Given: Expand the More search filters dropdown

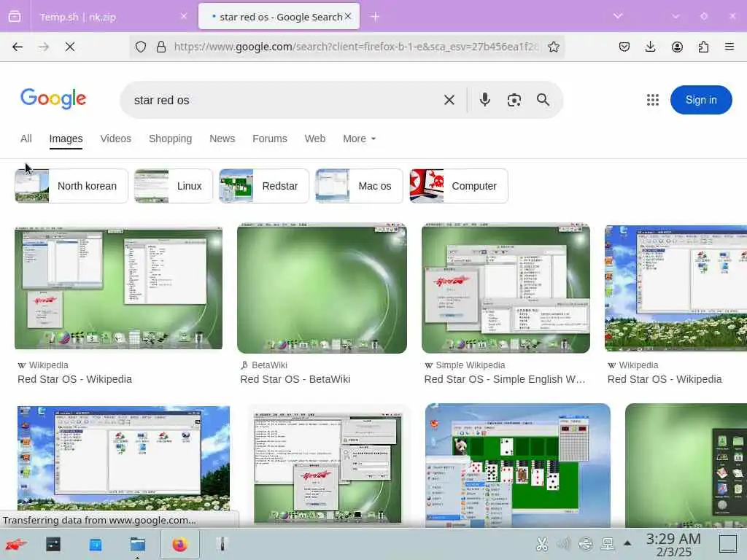Looking at the screenshot, I should (359, 139).
